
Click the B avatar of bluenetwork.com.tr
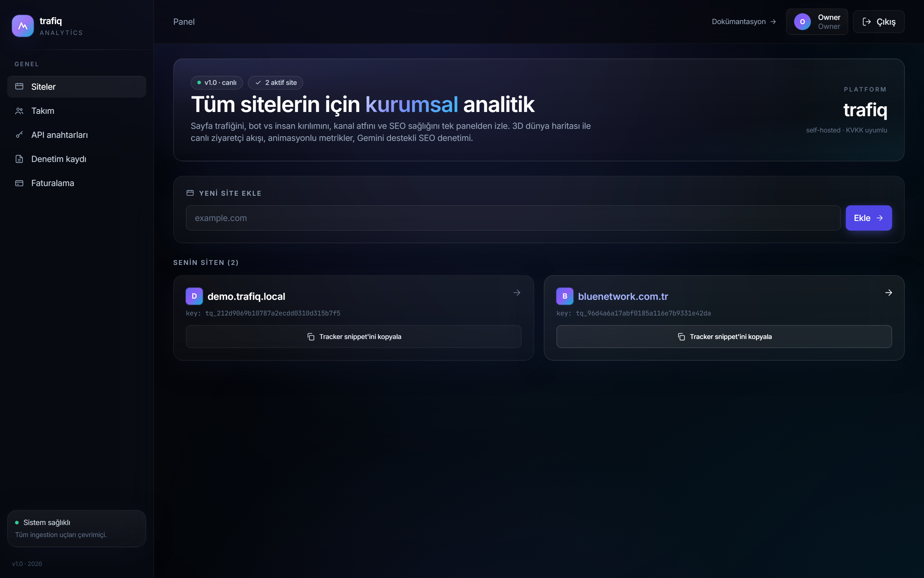click(565, 296)
